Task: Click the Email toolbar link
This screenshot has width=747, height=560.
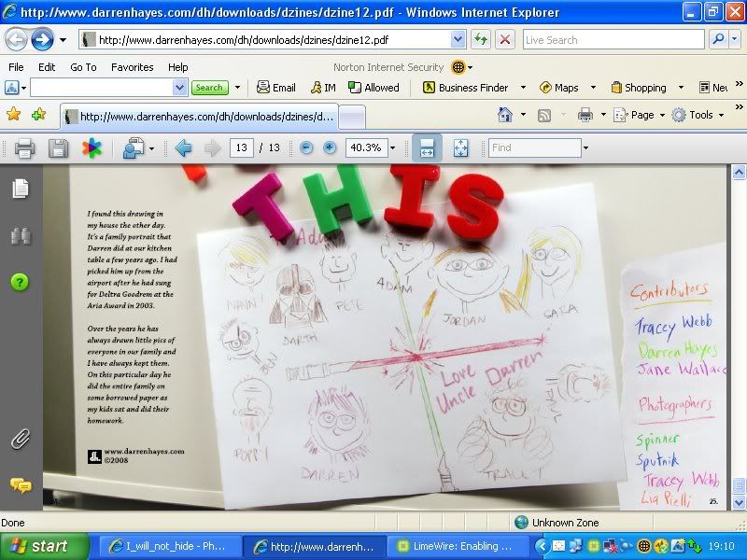Action: click(x=275, y=88)
